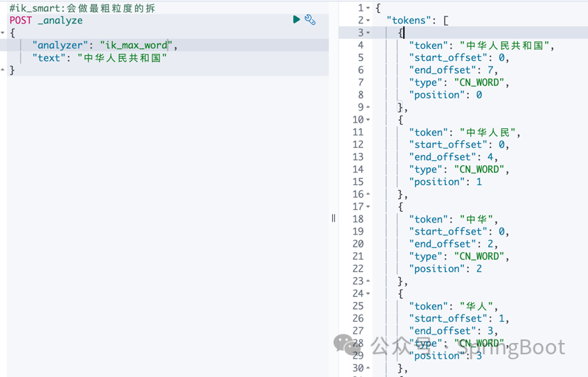
Task: Click line number 4 in the response gutter
Action: [361, 45]
